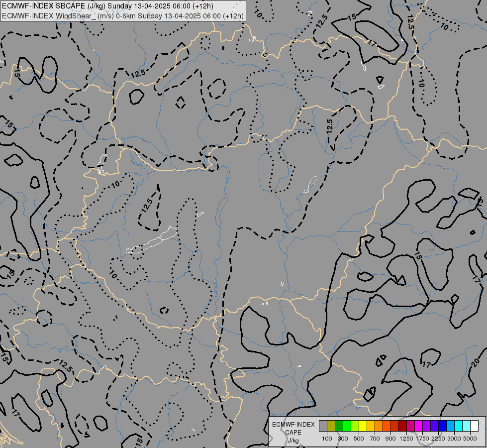Image resolution: width=487 pixels, height=448 pixels.
Task: Click the legend value 500
Action: 359,439
